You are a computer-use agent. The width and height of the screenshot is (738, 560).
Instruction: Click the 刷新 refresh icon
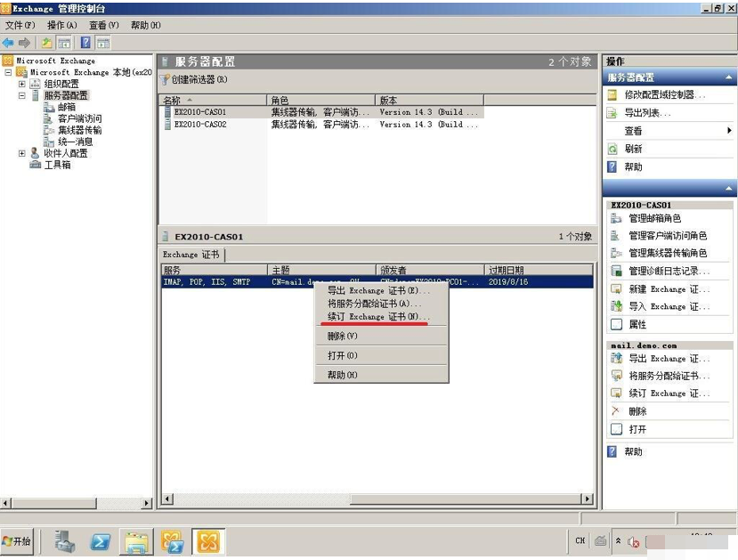point(612,150)
